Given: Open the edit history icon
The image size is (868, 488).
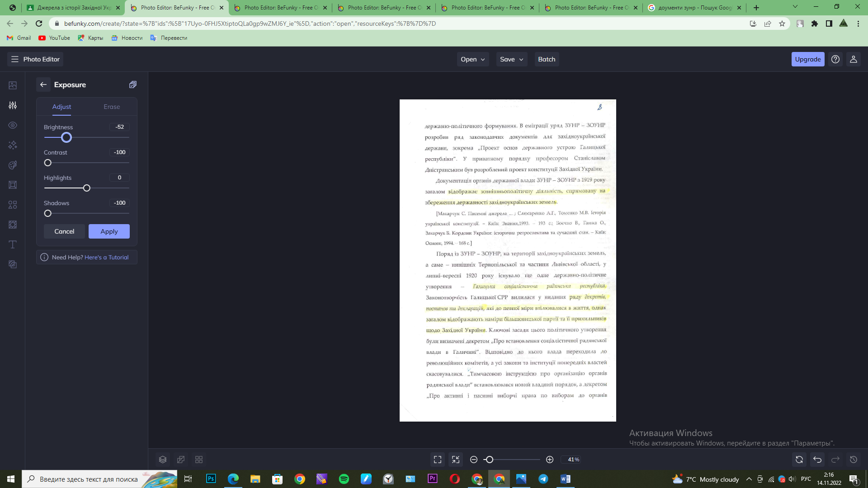Looking at the screenshot, I should click(854, 460).
